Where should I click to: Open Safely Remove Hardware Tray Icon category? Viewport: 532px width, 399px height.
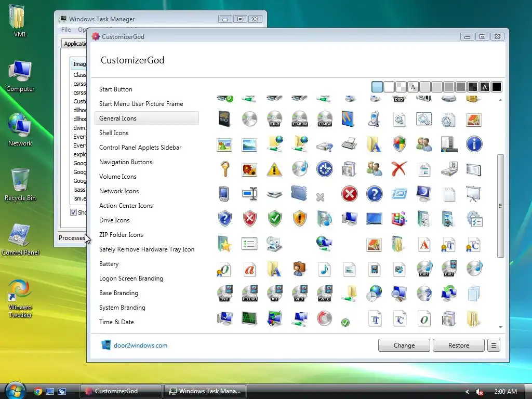click(147, 249)
